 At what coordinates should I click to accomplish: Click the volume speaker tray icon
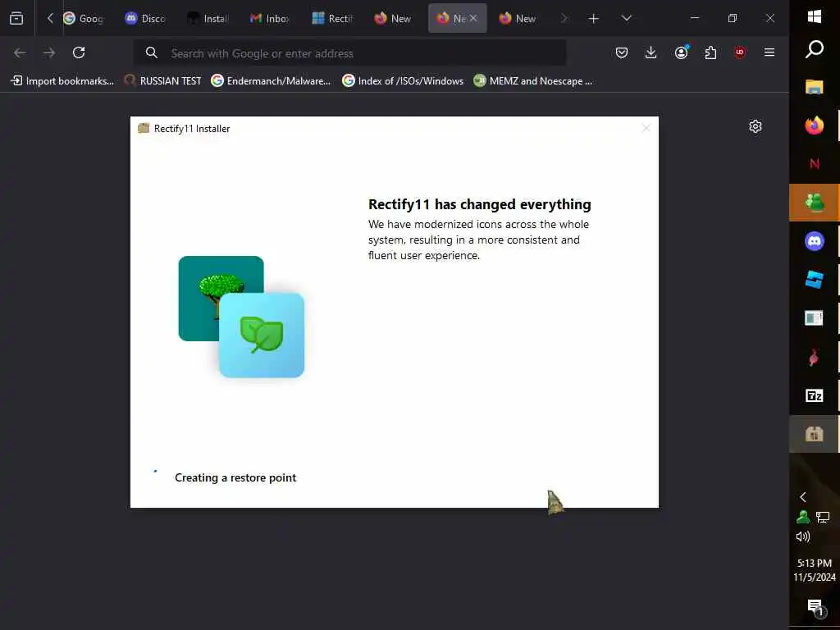click(x=802, y=536)
